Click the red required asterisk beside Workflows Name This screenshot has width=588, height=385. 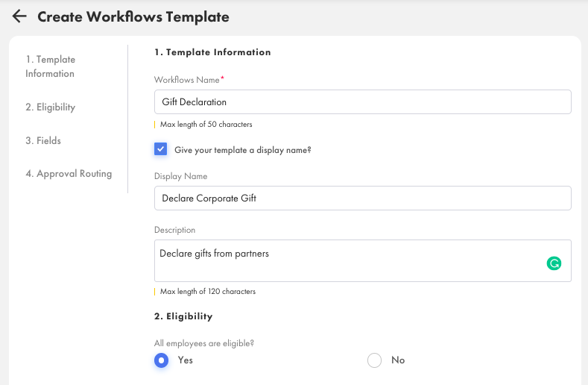click(x=222, y=78)
